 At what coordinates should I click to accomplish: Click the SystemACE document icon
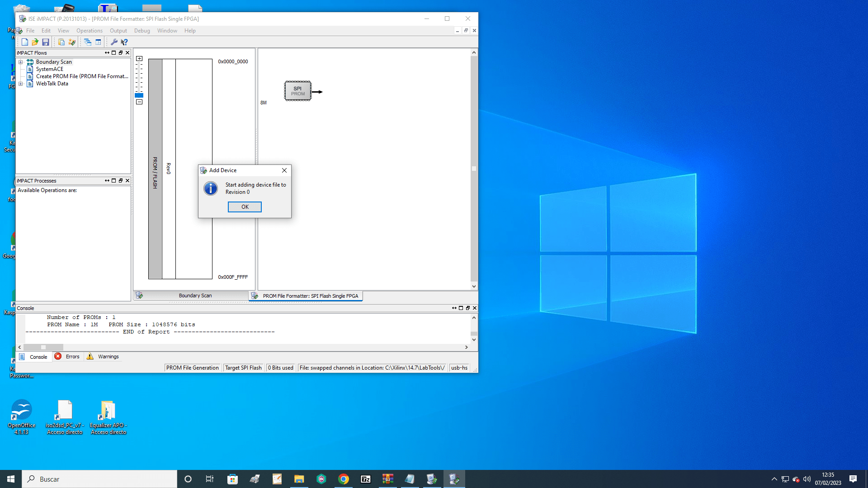click(x=30, y=69)
